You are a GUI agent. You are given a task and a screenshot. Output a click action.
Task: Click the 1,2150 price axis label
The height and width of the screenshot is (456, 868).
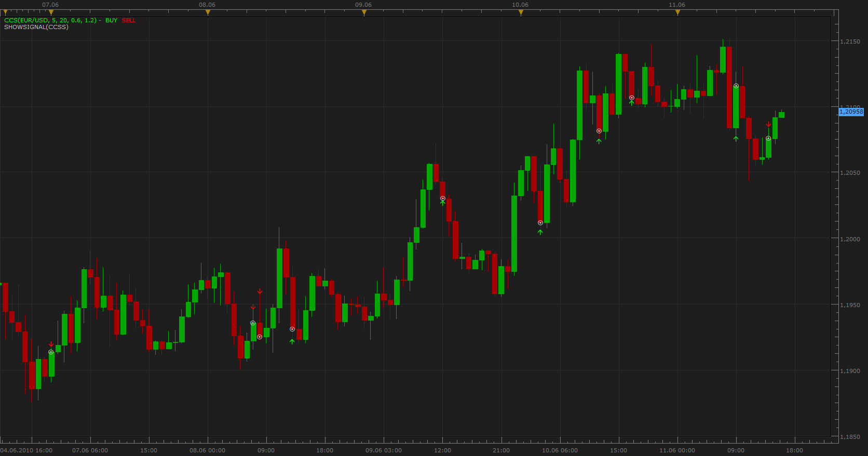coord(850,42)
